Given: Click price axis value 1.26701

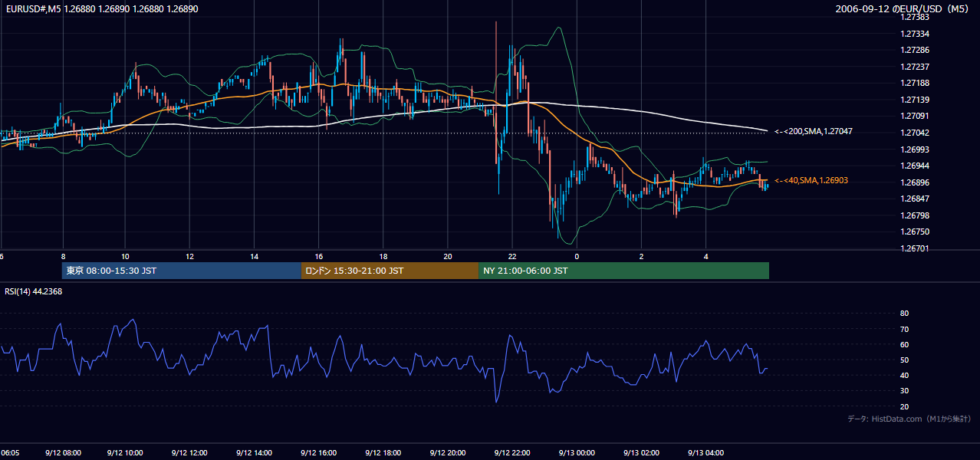Looking at the screenshot, I should [914, 248].
